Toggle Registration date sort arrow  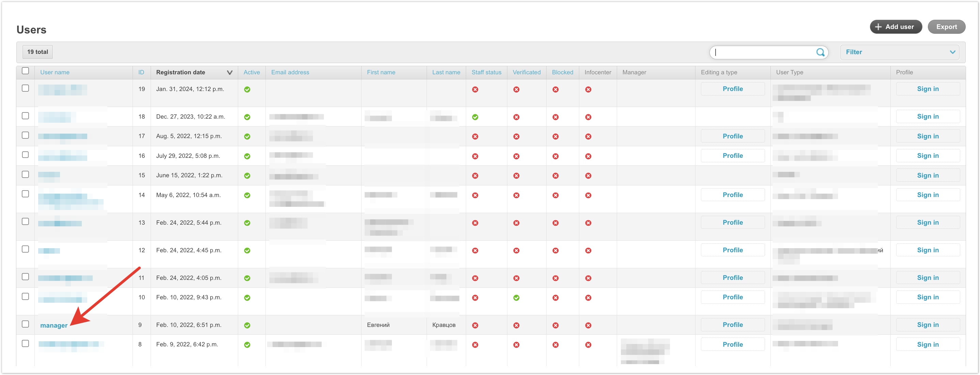(x=229, y=72)
